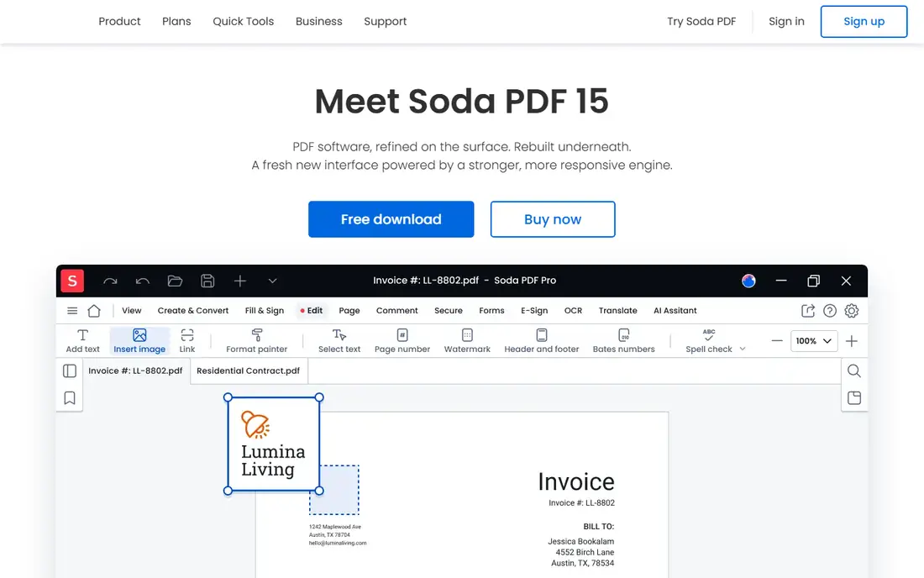The image size is (924, 578).
Task: Click the hello@luminaliving.com text
Action: [x=338, y=544]
